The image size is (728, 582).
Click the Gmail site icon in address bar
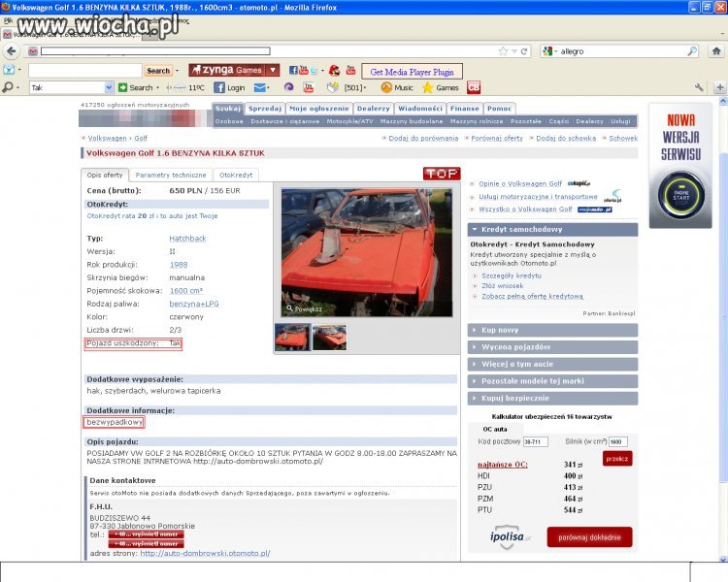click(x=32, y=51)
